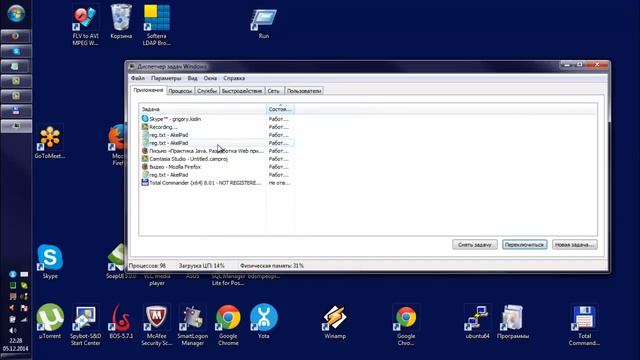Click the Процессов: 98 status entry
640x360 pixels.
(147, 266)
